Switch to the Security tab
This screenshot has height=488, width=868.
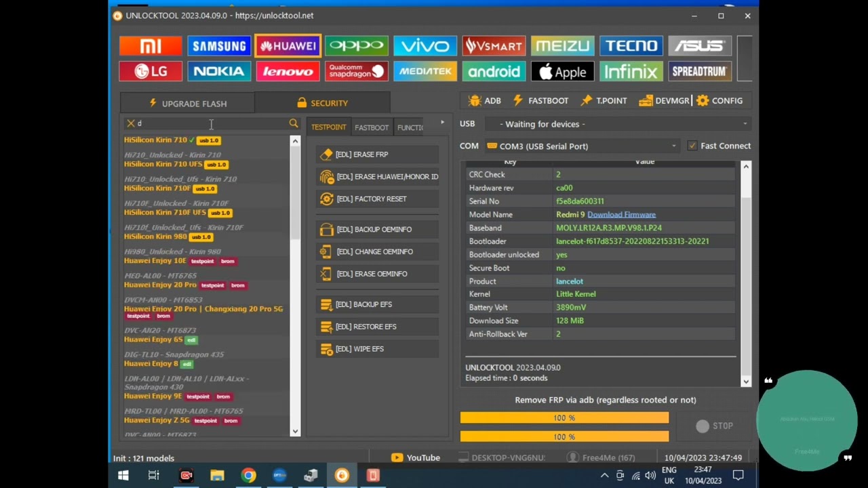pyautogui.click(x=323, y=103)
